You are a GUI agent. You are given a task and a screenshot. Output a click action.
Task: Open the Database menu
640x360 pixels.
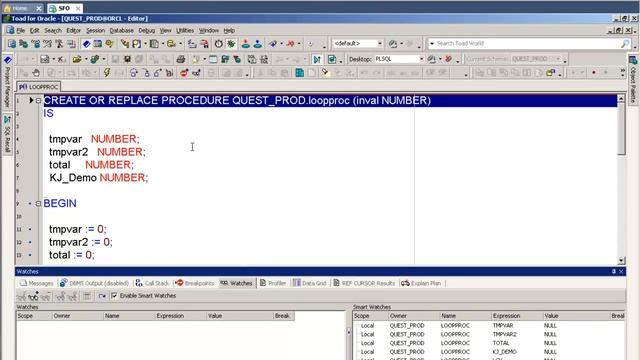[x=121, y=31]
